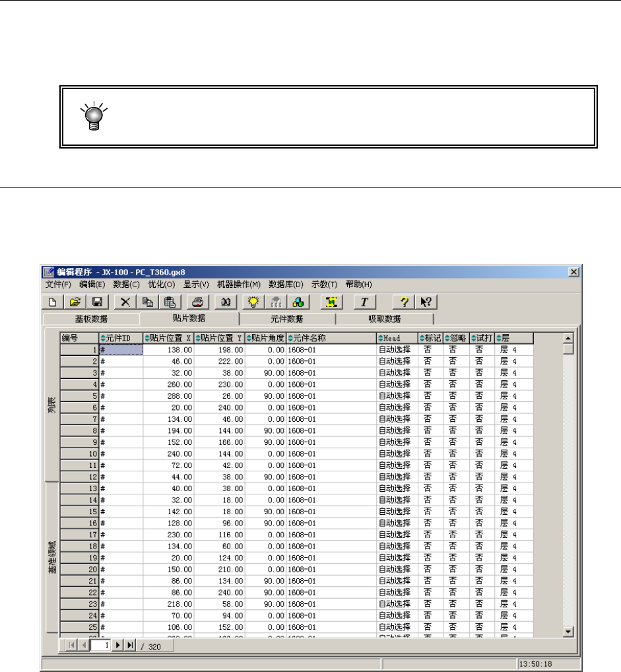Screen dimensions: 621x672
Task: Sort by the 层 column header
Action: coord(514,338)
